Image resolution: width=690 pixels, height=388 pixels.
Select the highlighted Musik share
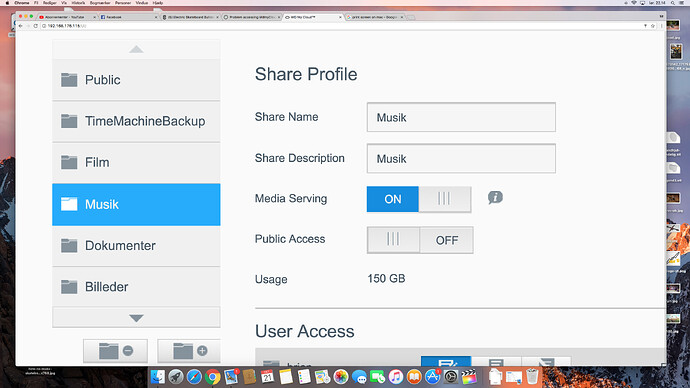[x=136, y=205]
